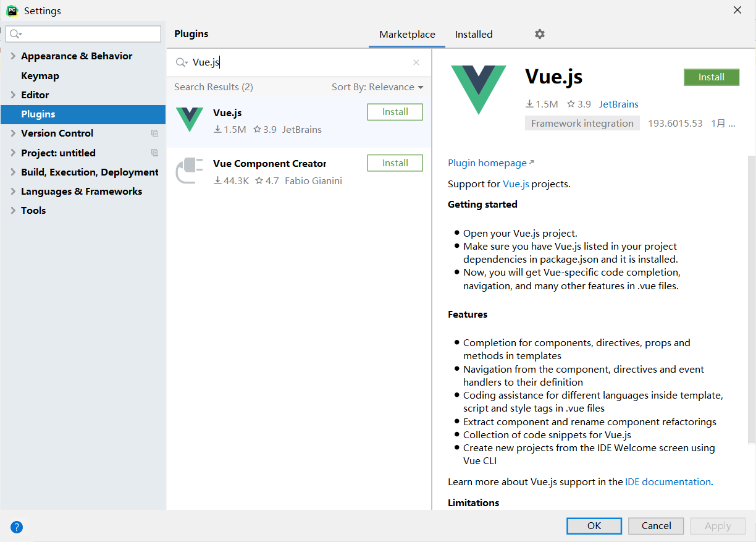
Task: Click the large Vue.js logo in details pane
Action: point(479,90)
